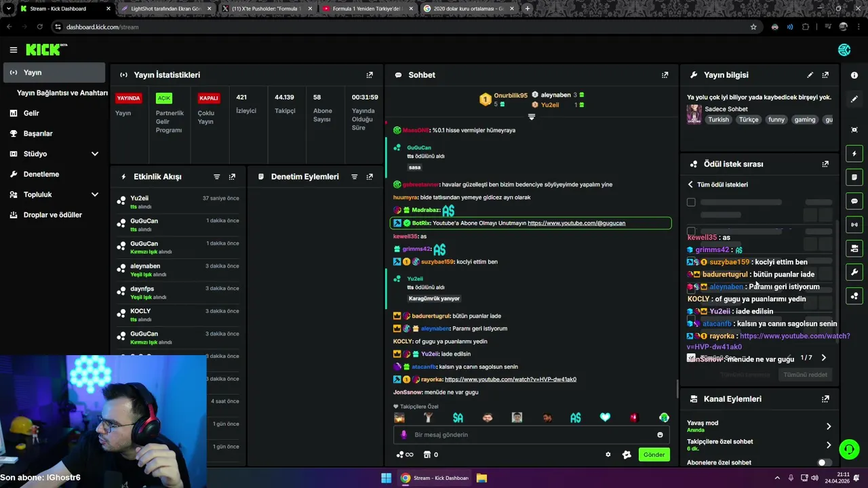The width and height of the screenshot is (868, 488).
Task: Open the File Explorer taskbar icon
Action: tap(481, 478)
